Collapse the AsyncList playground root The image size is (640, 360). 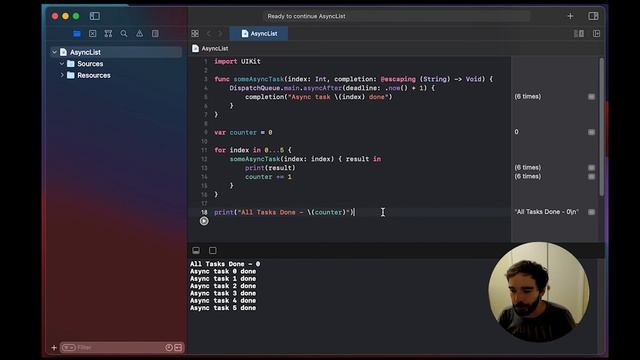coord(54,52)
